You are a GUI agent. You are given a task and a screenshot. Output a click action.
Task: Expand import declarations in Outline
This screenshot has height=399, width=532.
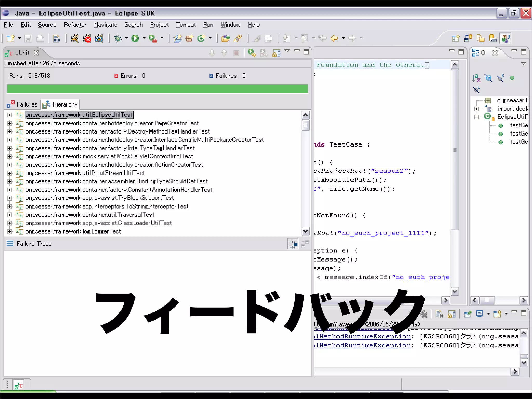click(476, 109)
